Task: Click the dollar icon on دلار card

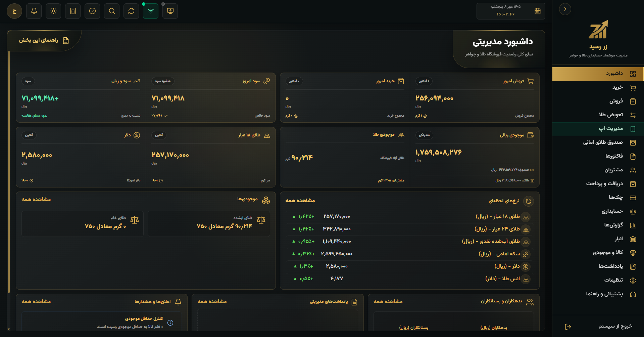Action: pyautogui.click(x=137, y=135)
